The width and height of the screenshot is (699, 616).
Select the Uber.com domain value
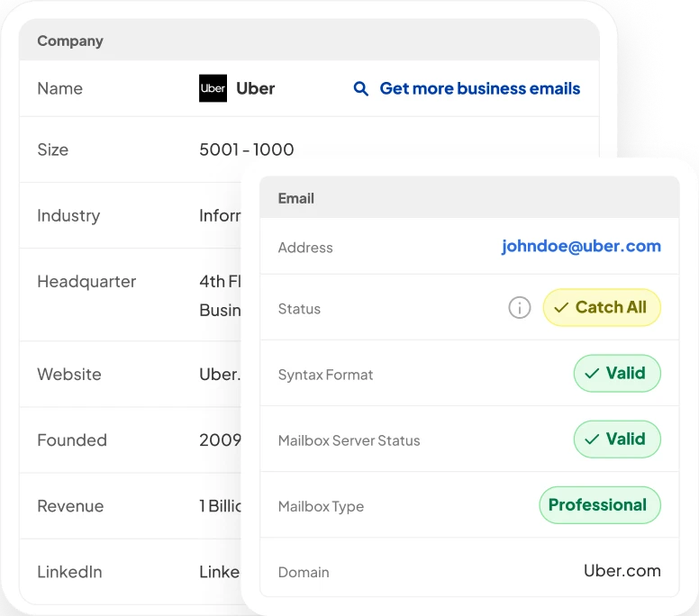[622, 571]
